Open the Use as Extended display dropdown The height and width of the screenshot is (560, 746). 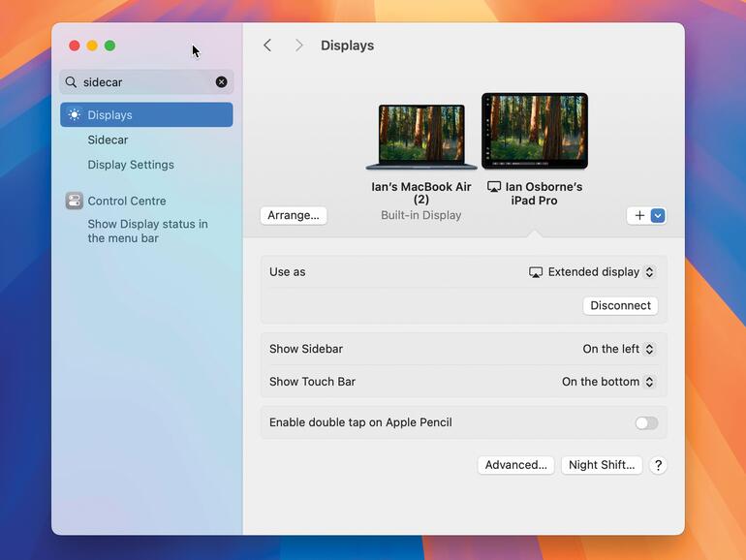tap(593, 272)
